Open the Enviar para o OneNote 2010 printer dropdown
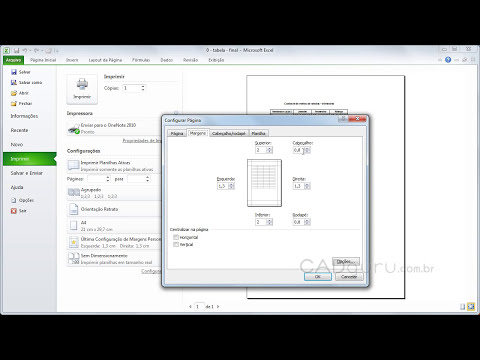 pos(114,128)
